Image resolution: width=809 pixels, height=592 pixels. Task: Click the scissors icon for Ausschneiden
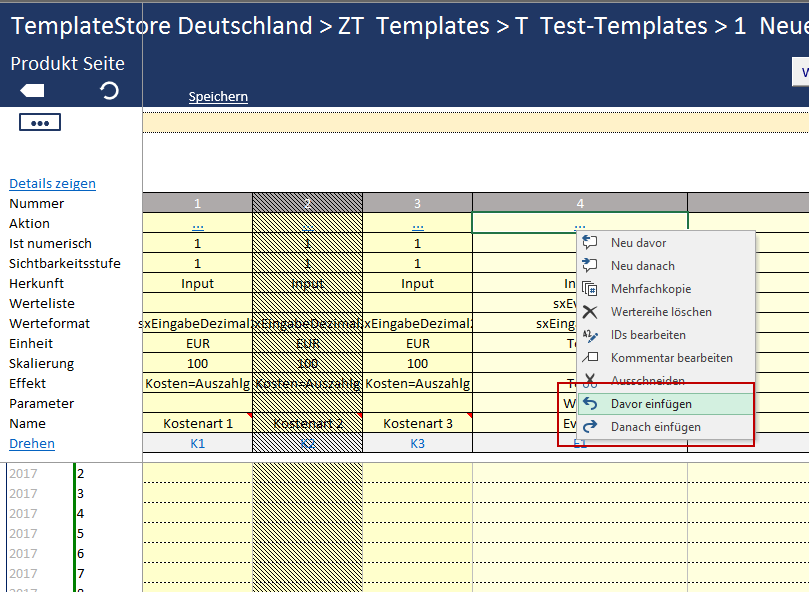[x=590, y=381]
